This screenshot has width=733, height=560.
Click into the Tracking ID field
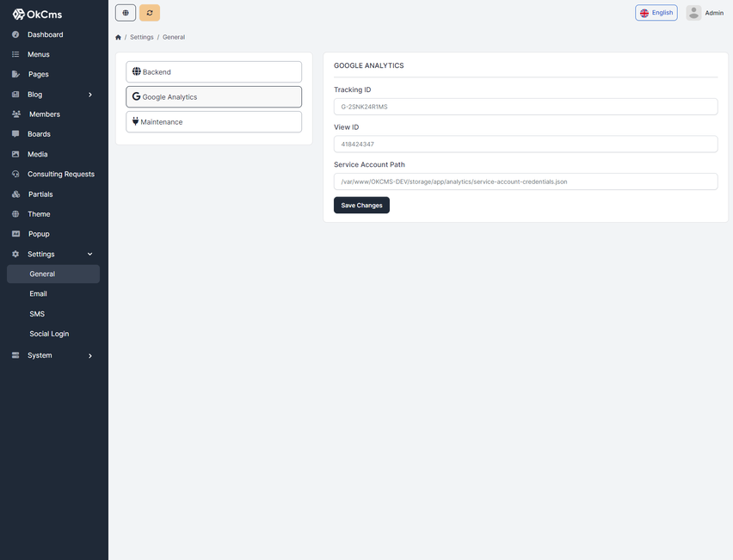click(525, 107)
